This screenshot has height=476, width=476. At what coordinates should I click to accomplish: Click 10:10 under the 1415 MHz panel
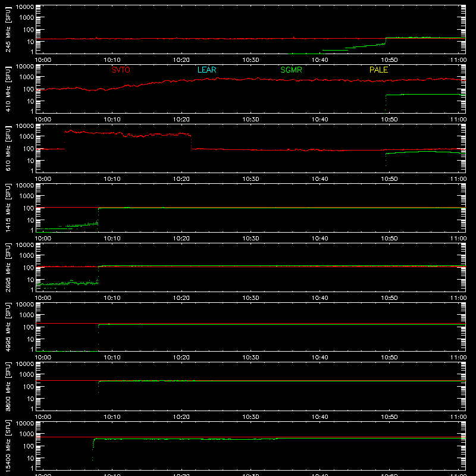[112, 239]
